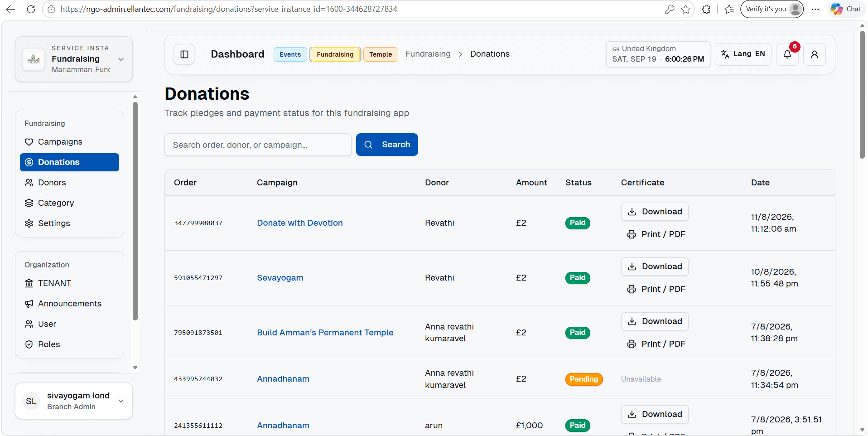Open TENANT under Organization

pyautogui.click(x=69, y=283)
